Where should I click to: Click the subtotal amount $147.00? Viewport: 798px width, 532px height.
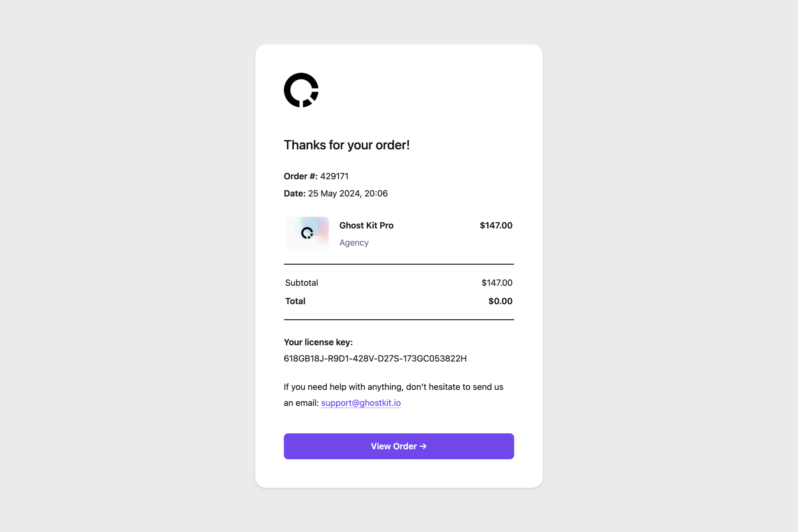pyautogui.click(x=497, y=283)
